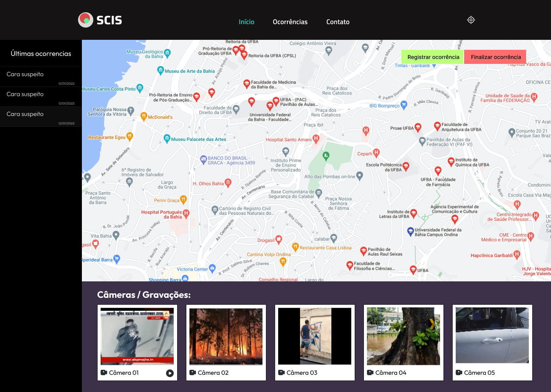This screenshot has height=392, width=551.
Task: Click the McDonald's restaurant map marker
Action: click(144, 116)
